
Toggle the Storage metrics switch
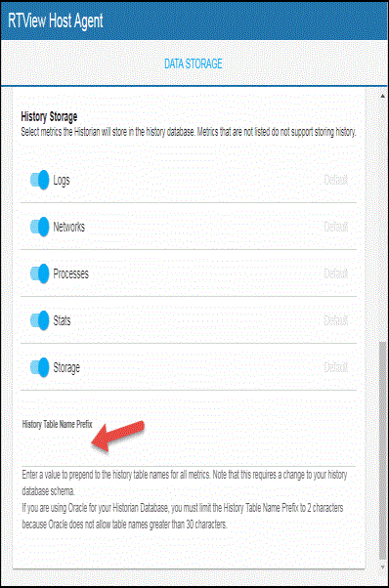click(x=39, y=367)
